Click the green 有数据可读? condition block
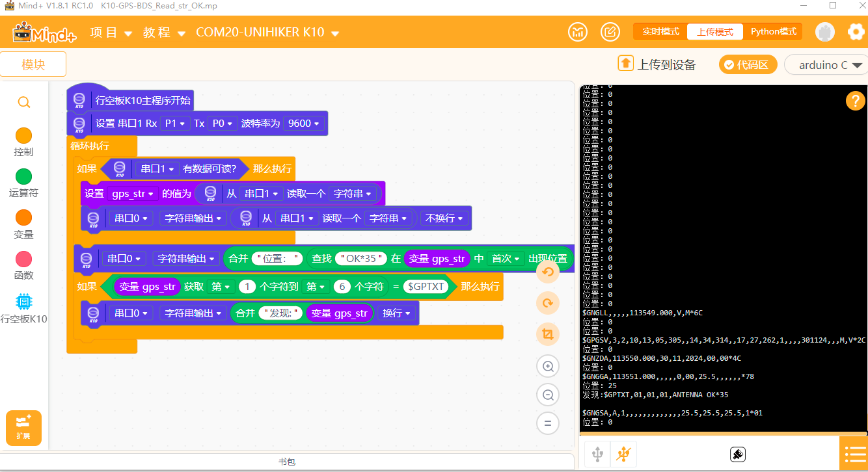868x472 pixels. pos(174,169)
